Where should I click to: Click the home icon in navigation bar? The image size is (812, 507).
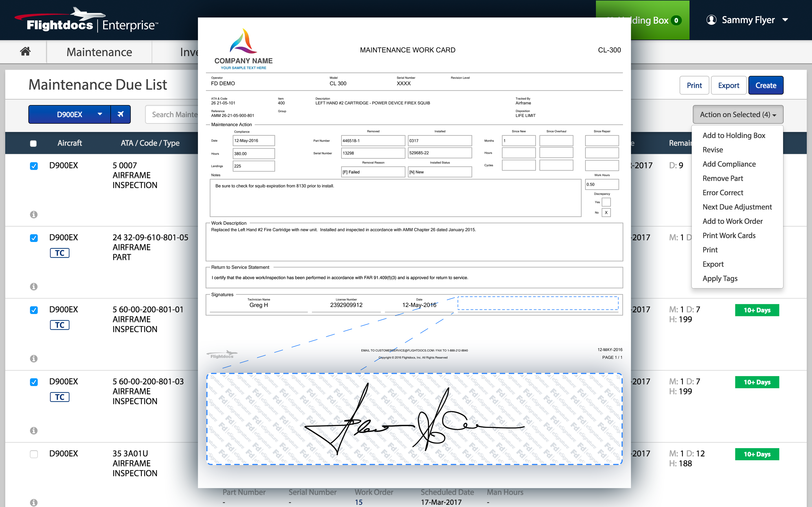tap(25, 52)
